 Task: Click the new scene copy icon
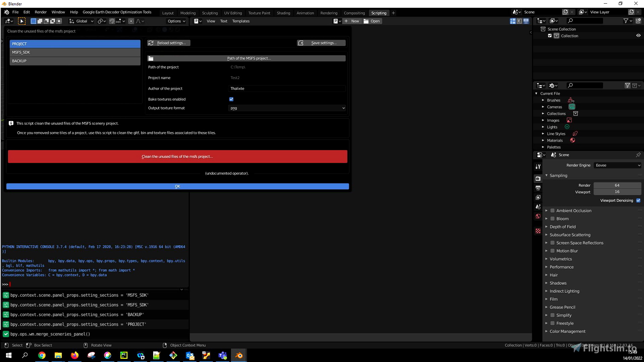coord(565,12)
